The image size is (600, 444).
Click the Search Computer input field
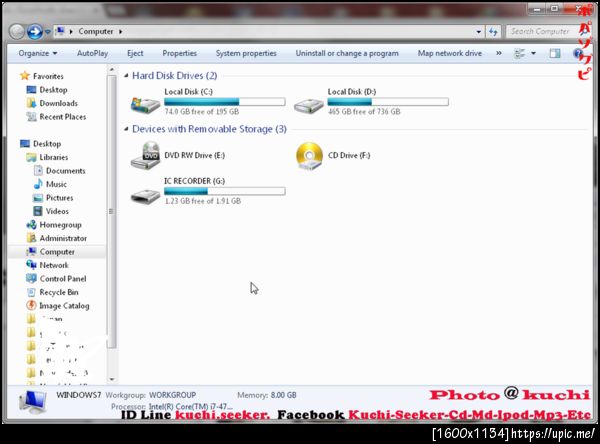[541, 31]
